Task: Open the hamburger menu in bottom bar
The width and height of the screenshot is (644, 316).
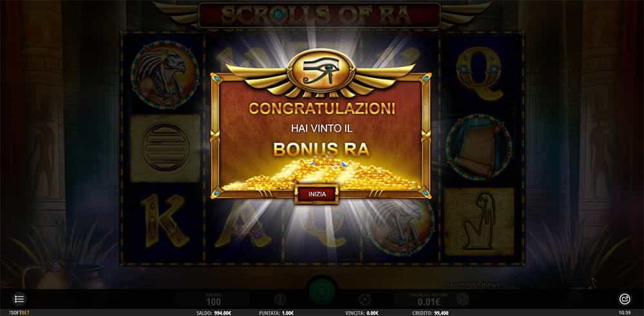Action: (19, 299)
